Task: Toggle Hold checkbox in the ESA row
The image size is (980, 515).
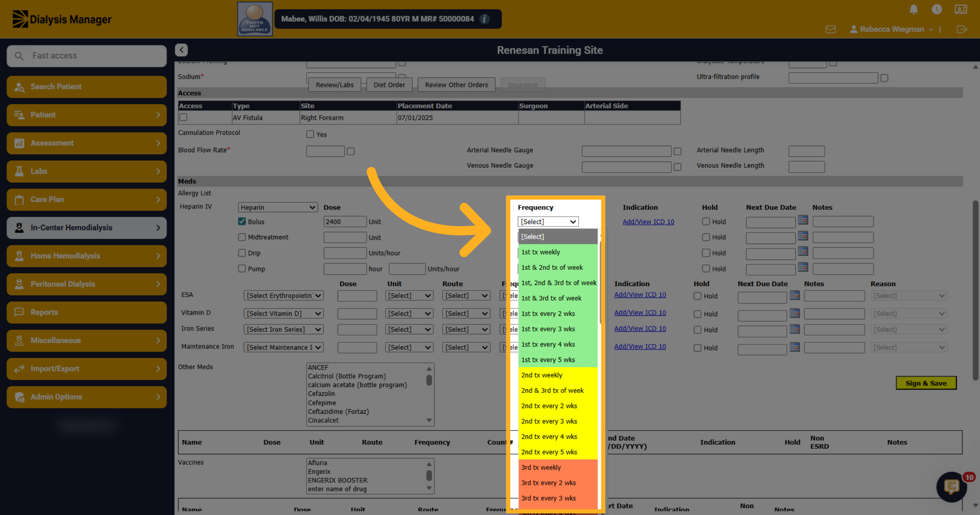Action: point(697,296)
